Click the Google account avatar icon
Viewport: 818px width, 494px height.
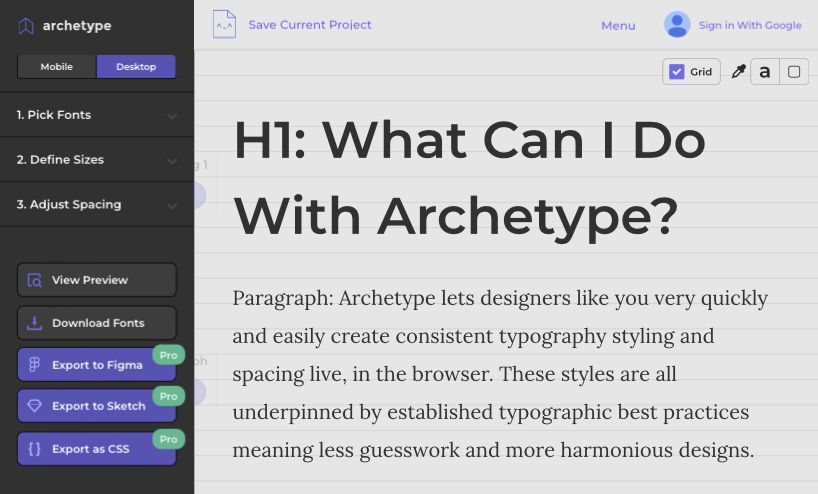(x=677, y=25)
